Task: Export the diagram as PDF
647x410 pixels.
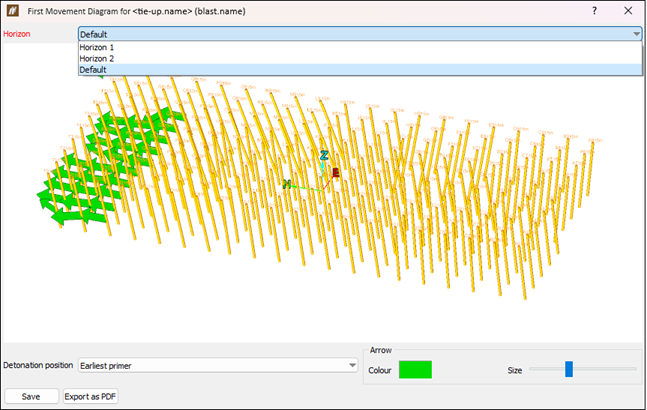Action: coord(90,396)
